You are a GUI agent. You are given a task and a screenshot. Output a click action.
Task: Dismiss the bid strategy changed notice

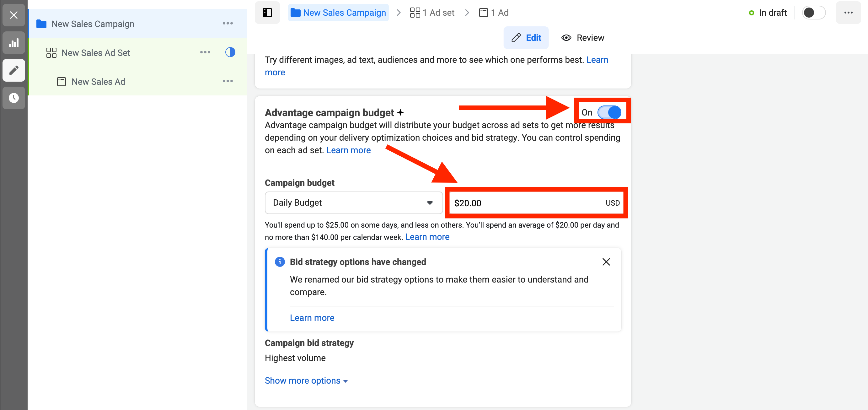[606, 262]
